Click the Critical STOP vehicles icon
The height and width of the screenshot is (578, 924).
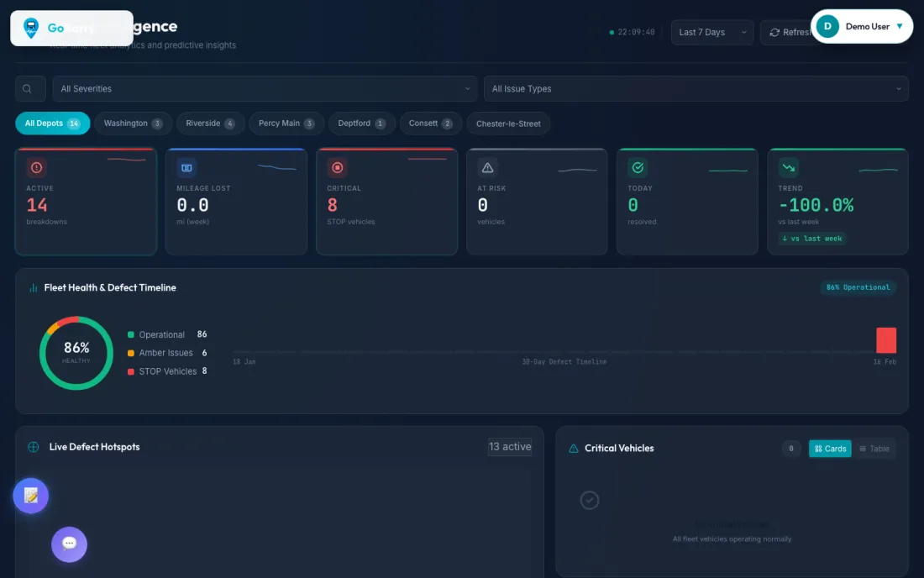[x=337, y=167]
